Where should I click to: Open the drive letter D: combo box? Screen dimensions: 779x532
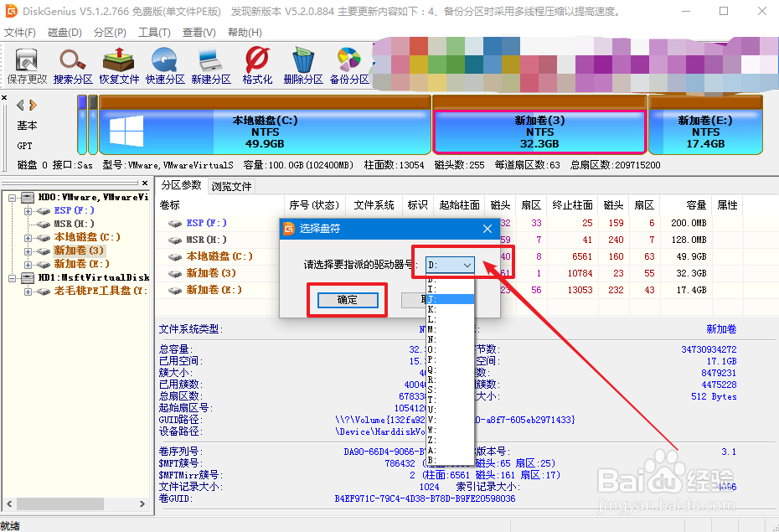coord(450,266)
